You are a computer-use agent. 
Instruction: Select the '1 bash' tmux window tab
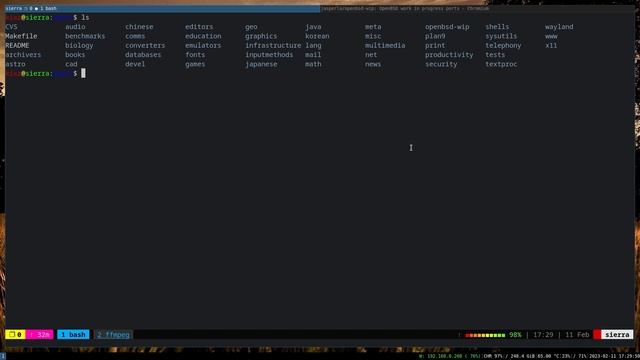click(x=73, y=335)
